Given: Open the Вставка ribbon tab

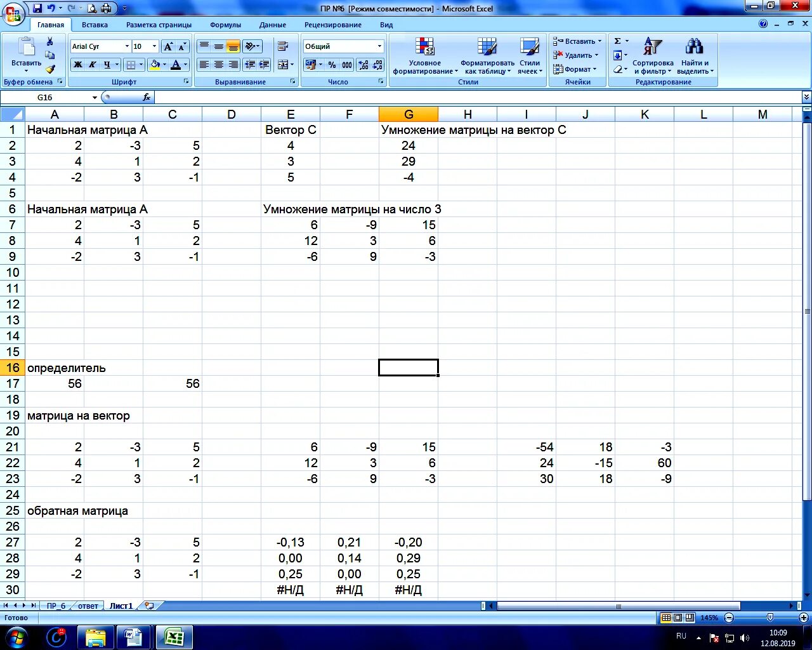Looking at the screenshot, I should 95,25.
